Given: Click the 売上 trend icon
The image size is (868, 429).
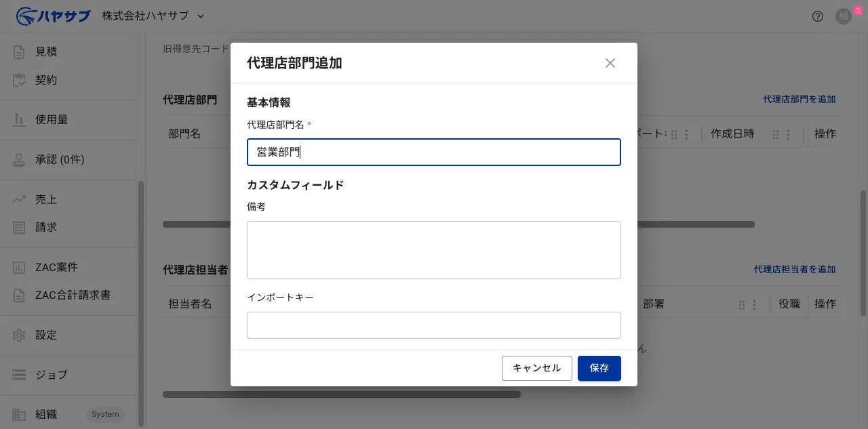Looking at the screenshot, I should click(19, 199).
